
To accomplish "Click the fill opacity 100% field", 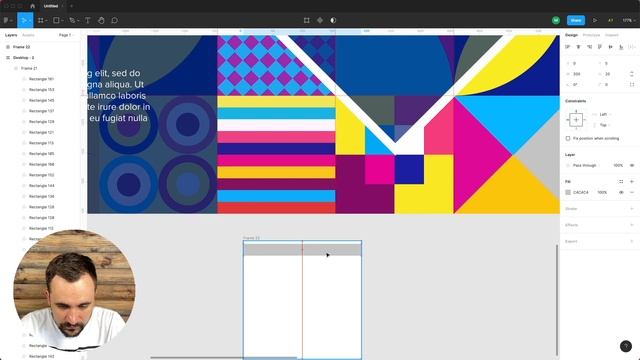I will [602, 192].
